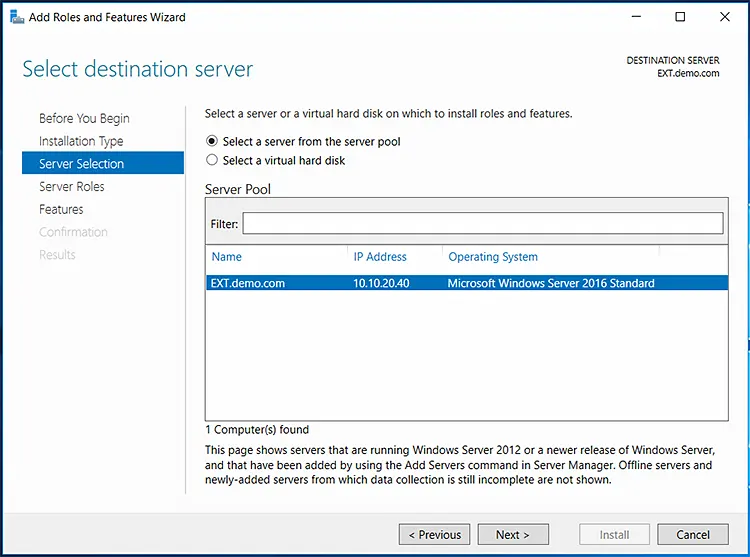750x557 pixels.
Task: Open Installation Type step
Action: (x=81, y=141)
